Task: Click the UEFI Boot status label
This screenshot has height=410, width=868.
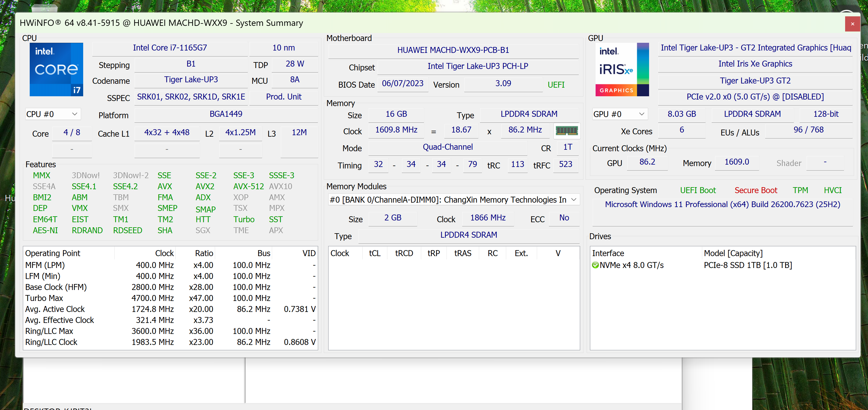Action: (698, 190)
